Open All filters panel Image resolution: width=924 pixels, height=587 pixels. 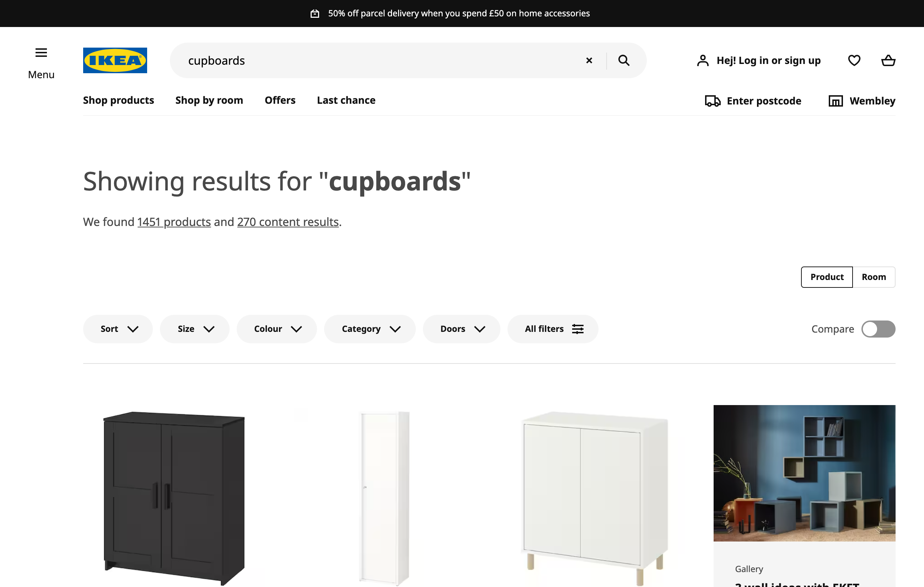[x=552, y=329]
